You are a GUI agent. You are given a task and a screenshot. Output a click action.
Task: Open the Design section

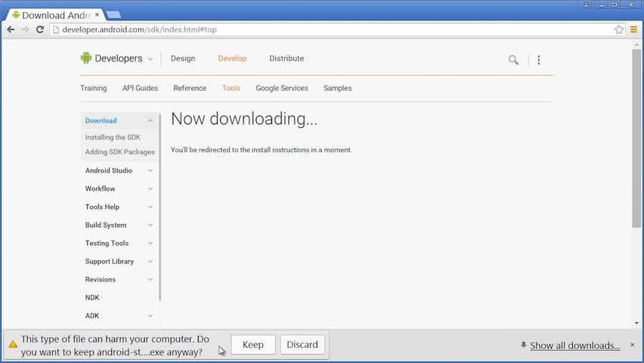coord(183,58)
